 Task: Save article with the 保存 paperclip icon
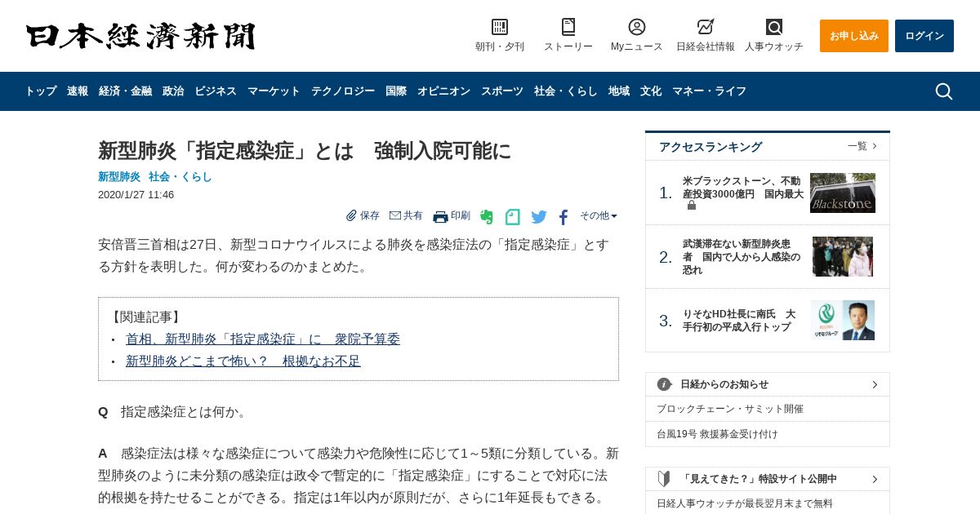pos(351,215)
